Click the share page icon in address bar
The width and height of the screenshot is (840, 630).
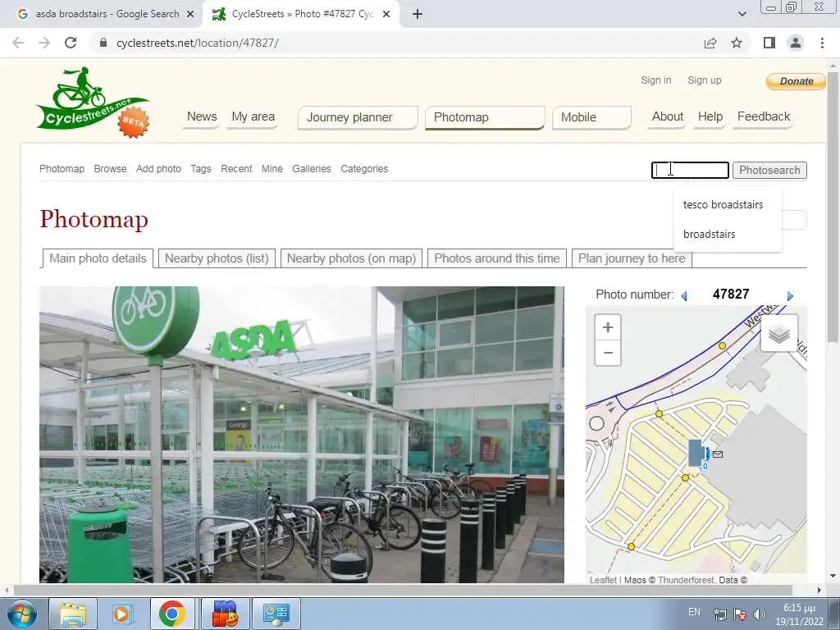point(710,43)
